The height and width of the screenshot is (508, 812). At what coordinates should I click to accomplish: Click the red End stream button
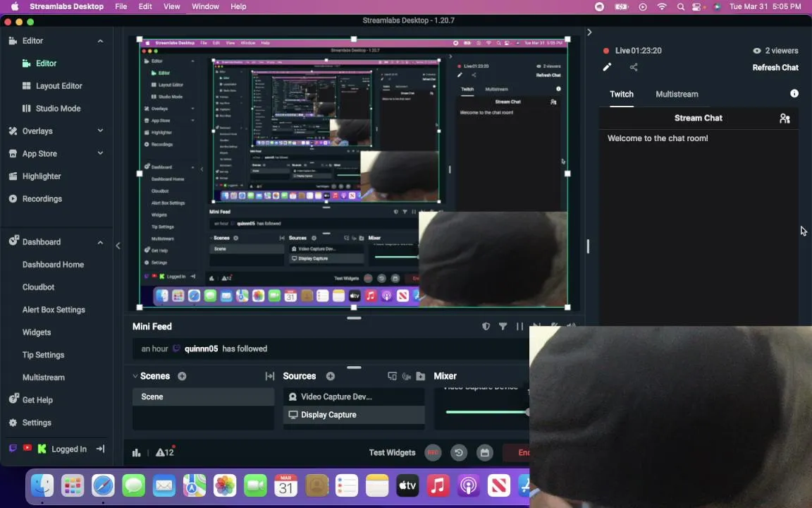coord(517,452)
